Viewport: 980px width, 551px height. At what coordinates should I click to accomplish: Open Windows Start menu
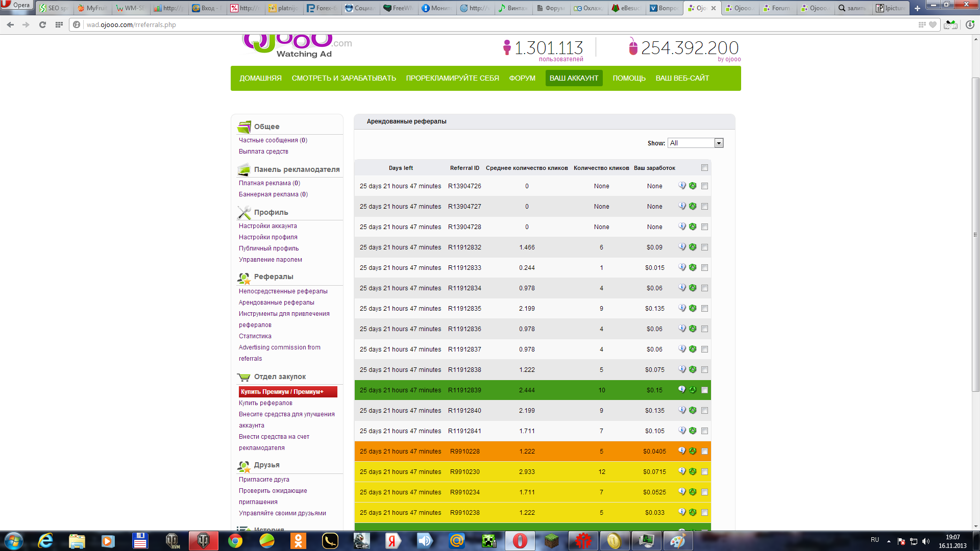point(14,541)
